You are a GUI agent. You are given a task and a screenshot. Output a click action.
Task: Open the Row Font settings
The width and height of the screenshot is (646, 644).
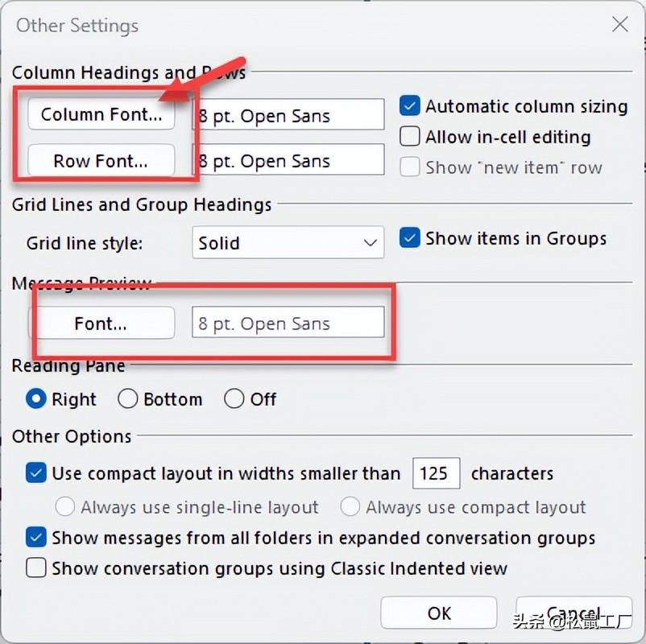tap(101, 160)
